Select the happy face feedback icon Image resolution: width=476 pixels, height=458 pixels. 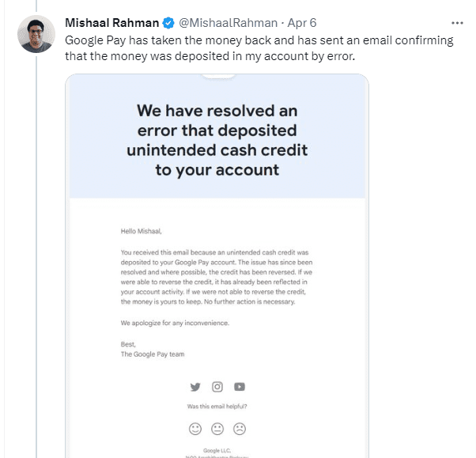pyautogui.click(x=195, y=429)
